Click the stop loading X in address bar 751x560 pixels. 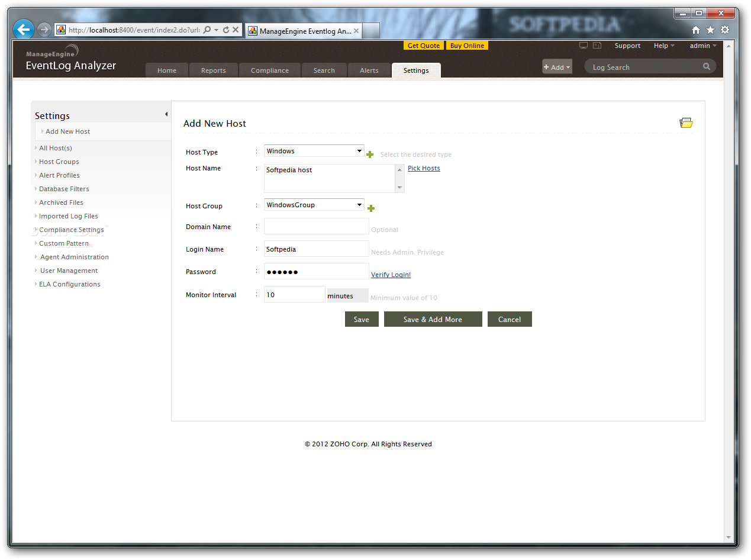236,30
